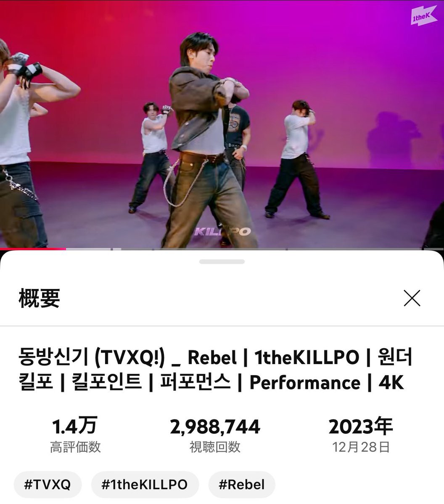Screen dimensions: 444x504
Task: Open the #1theKILLPO hashtag chip
Action: click(145, 485)
